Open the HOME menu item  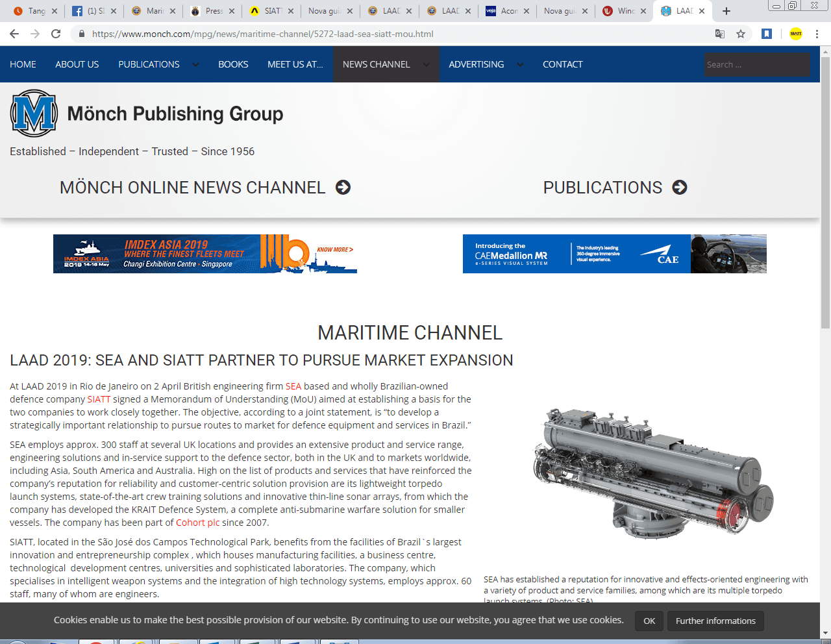tap(23, 64)
